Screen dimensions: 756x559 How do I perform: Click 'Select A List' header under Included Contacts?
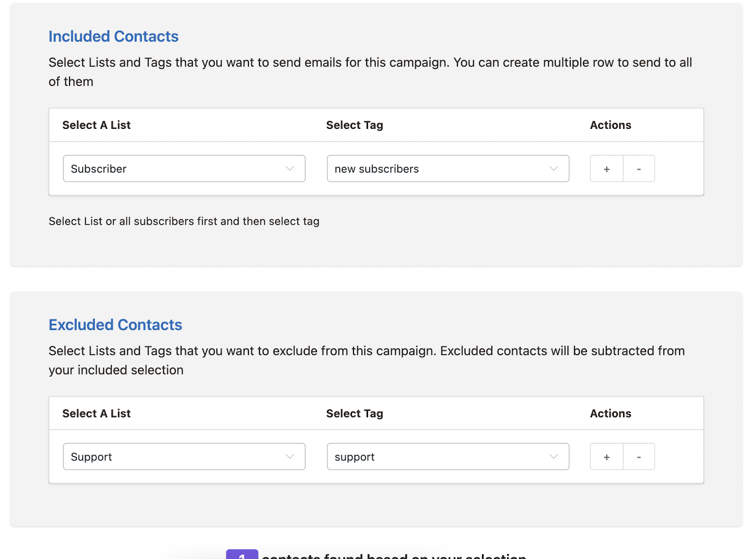click(96, 125)
